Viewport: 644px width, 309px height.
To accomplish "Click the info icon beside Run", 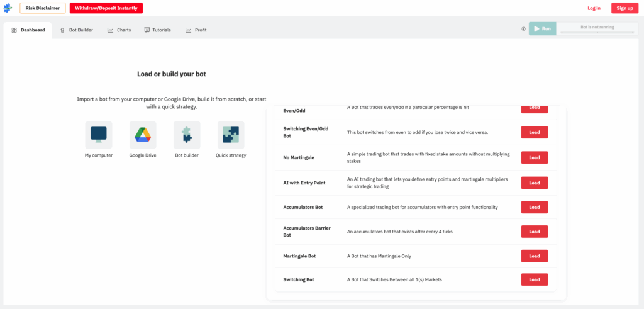I will coord(524,29).
